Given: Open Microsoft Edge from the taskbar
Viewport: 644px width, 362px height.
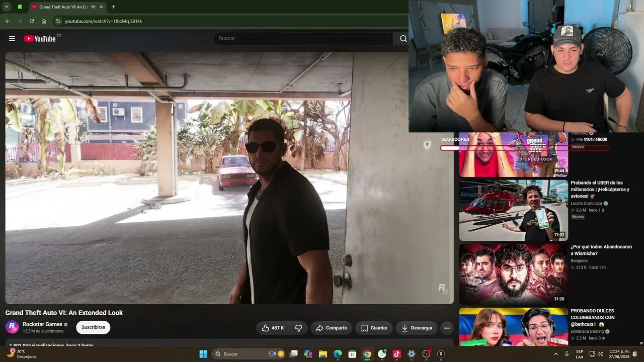Looking at the screenshot, I should pyautogui.click(x=338, y=354).
